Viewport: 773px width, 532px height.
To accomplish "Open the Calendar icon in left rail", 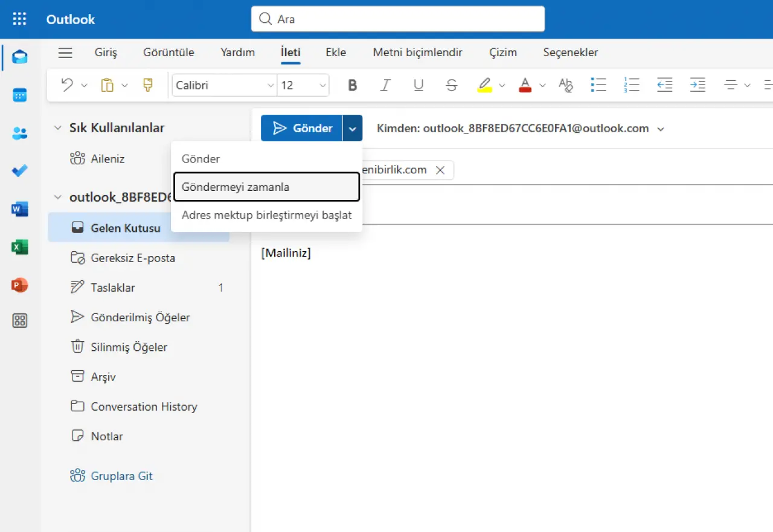I will pyautogui.click(x=20, y=95).
